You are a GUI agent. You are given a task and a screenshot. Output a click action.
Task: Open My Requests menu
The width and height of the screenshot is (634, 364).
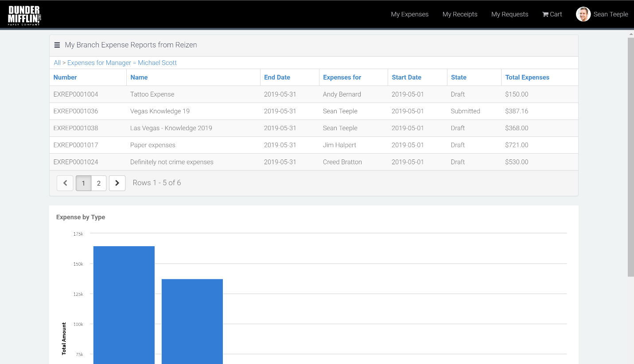coord(510,14)
